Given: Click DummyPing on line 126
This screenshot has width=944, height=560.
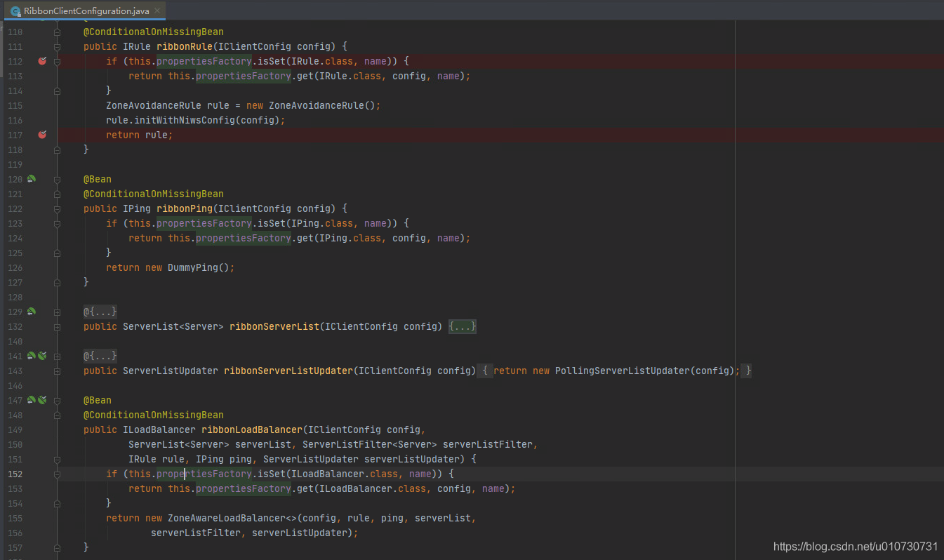Looking at the screenshot, I should pos(193,267).
